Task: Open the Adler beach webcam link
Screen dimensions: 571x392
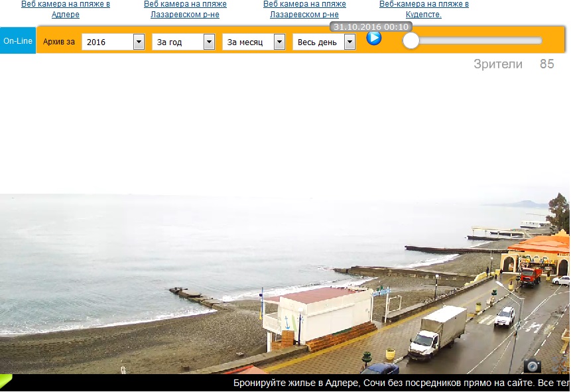Action: coord(66,9)
